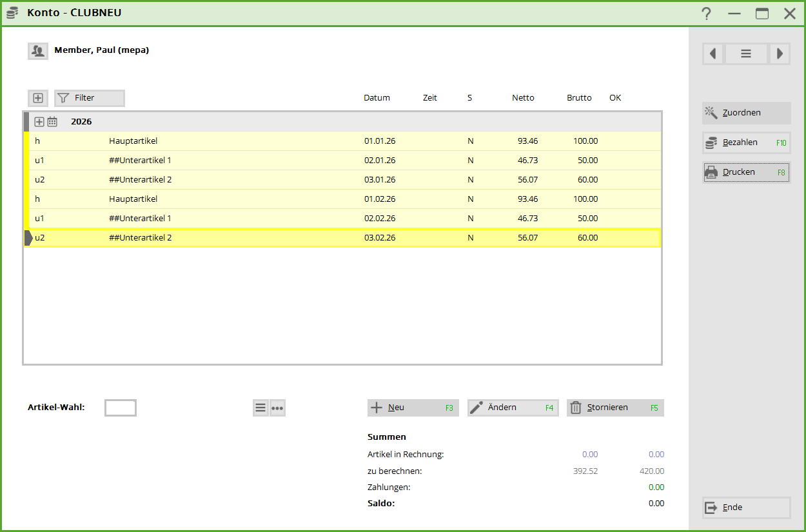
Task: Cancel the entry with Stornieren
Action: (x=614, y=408)
